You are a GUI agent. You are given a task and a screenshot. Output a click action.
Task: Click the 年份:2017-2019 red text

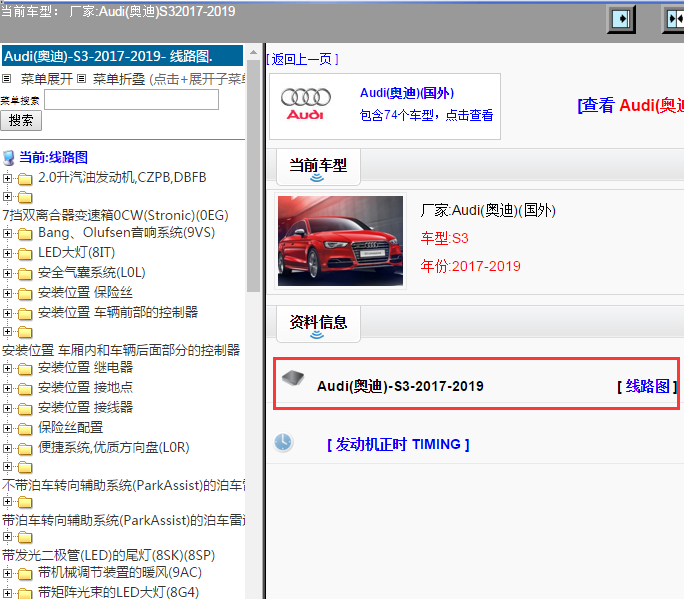470,266
